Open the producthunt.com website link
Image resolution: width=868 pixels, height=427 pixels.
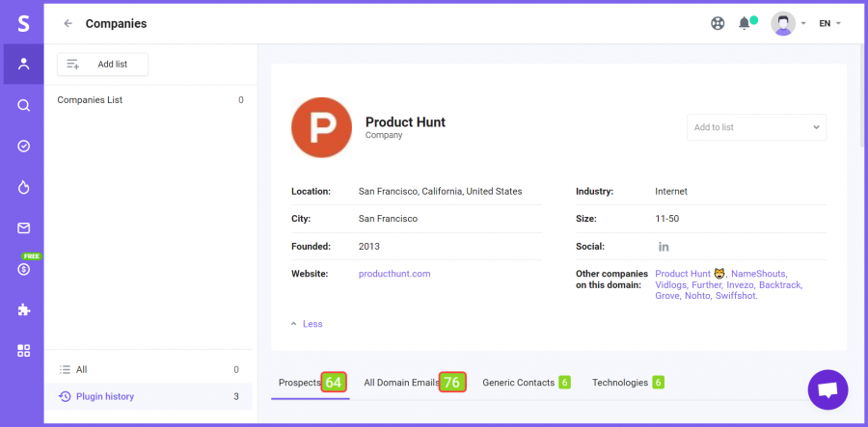tap(394, 274)
